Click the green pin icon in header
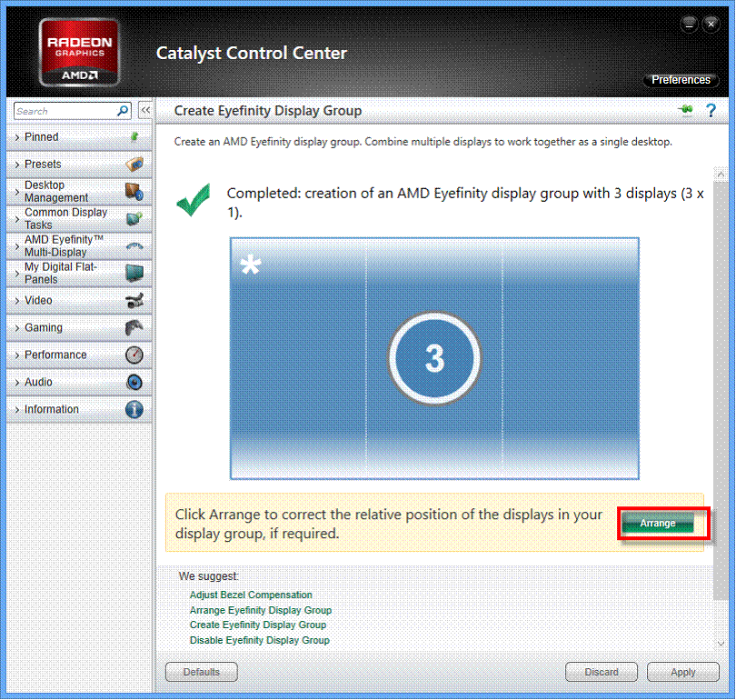This screenshot has width=736, height=700. click(x=686, y=110)
